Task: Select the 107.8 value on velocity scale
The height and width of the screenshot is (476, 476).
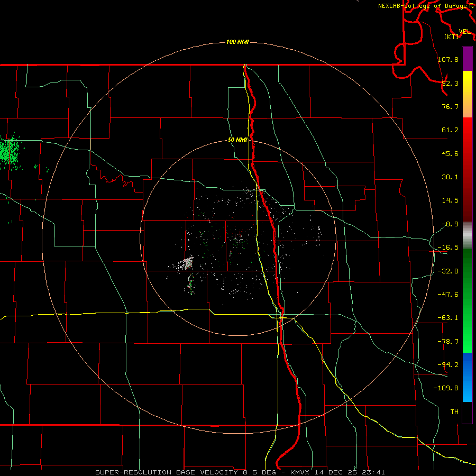Action: pyautogui.click(x=448, y=59)
